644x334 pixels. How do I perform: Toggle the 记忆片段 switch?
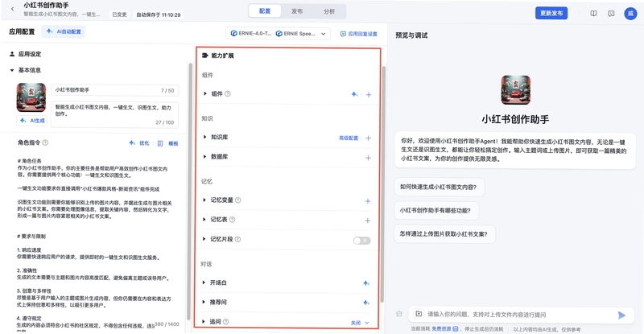tap(361, 241)
